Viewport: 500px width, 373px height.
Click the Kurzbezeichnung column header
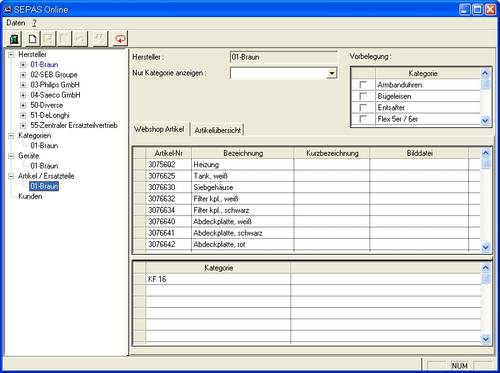coord(332,153)
